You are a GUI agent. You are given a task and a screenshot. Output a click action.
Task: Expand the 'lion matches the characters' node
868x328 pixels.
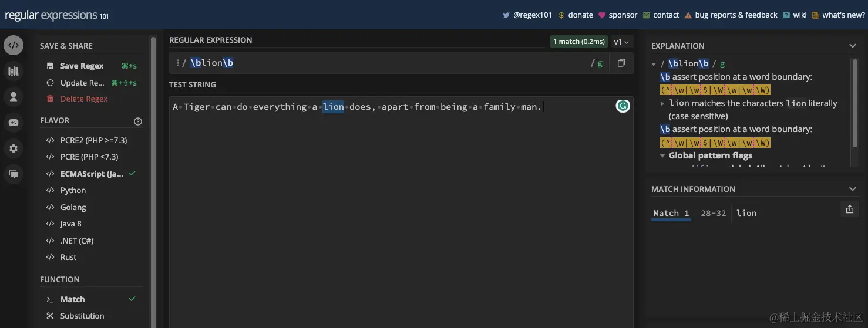tap(663, 103)
